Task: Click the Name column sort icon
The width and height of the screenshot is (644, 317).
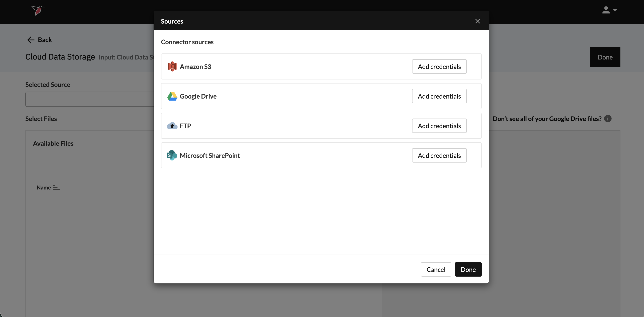Action: pyautogui.click(x=56, y=187)
